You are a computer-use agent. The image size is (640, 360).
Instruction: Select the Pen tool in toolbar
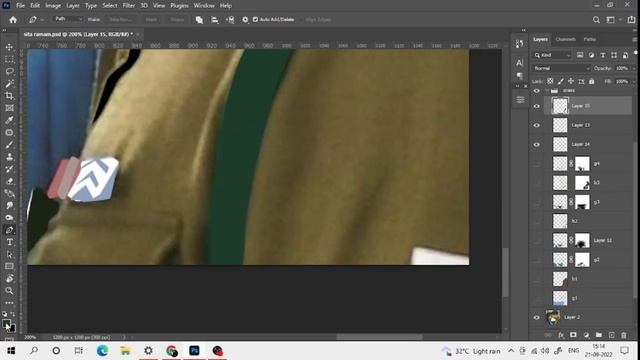click(9, 230)
